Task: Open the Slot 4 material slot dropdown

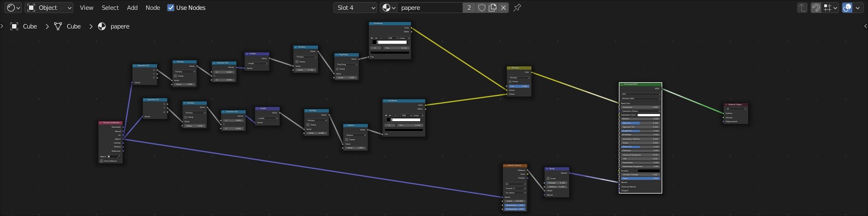Action: (x=355, y=8)
